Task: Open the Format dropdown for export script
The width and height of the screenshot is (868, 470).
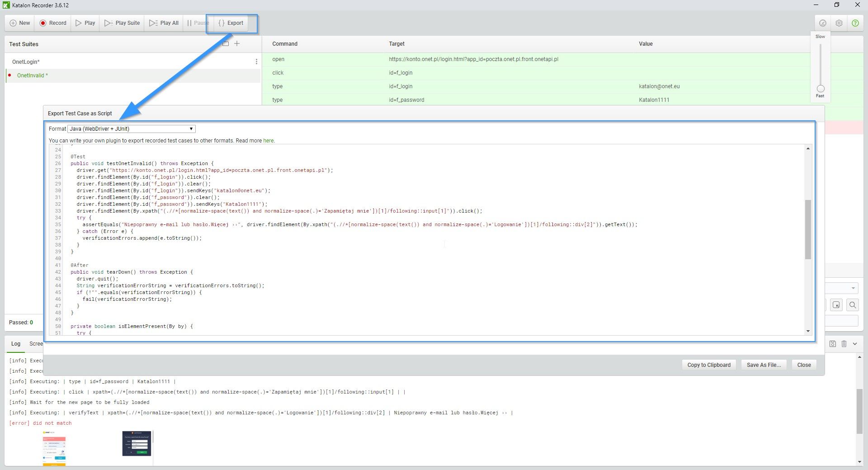Action: point(131,129)
